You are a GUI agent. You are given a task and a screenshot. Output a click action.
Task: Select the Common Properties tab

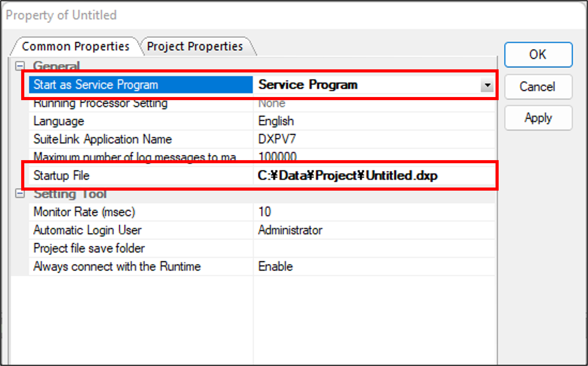pos(75,47)
